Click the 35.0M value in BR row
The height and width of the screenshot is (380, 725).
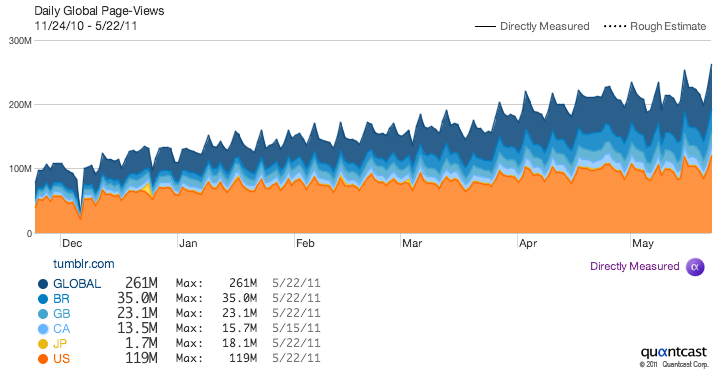coord(137,298)
